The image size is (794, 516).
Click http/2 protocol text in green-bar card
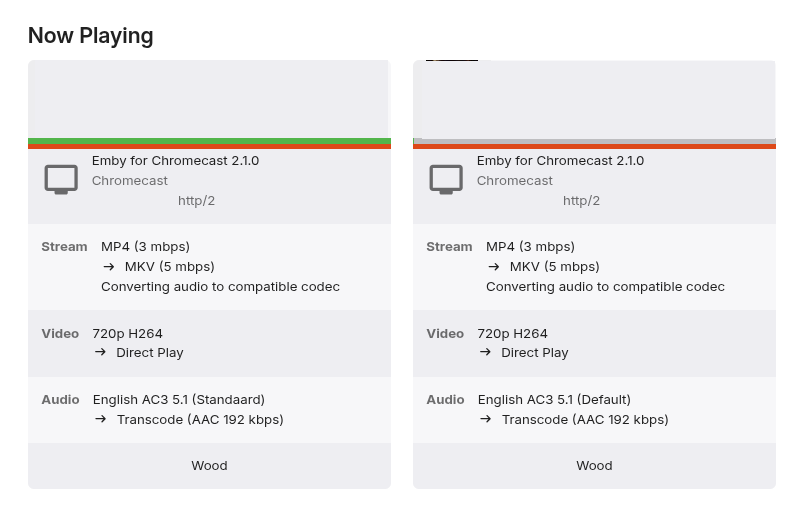pos(196,200)
